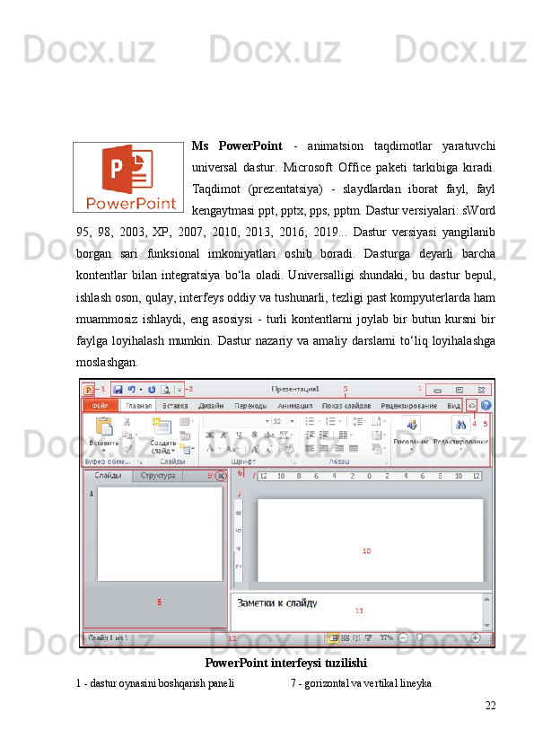
Task: Click the PowerPoint application icon in title bar
Action: click(x=89, y=389)
